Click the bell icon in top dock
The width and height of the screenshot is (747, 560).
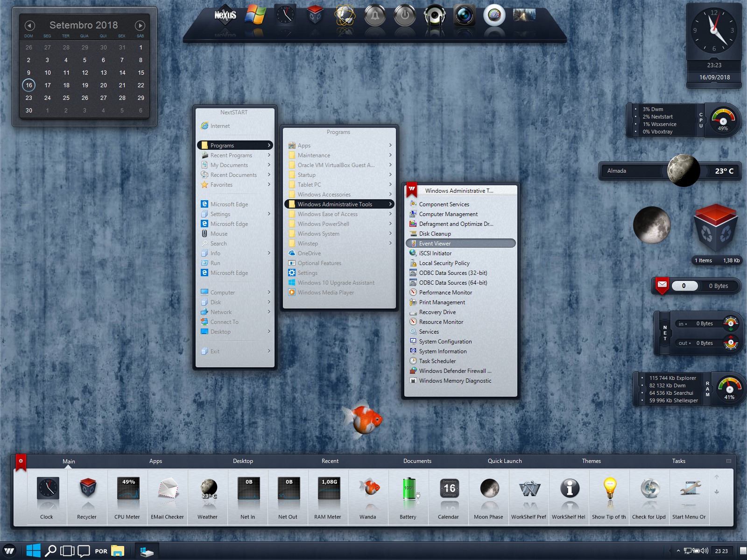tap(375, 15)
